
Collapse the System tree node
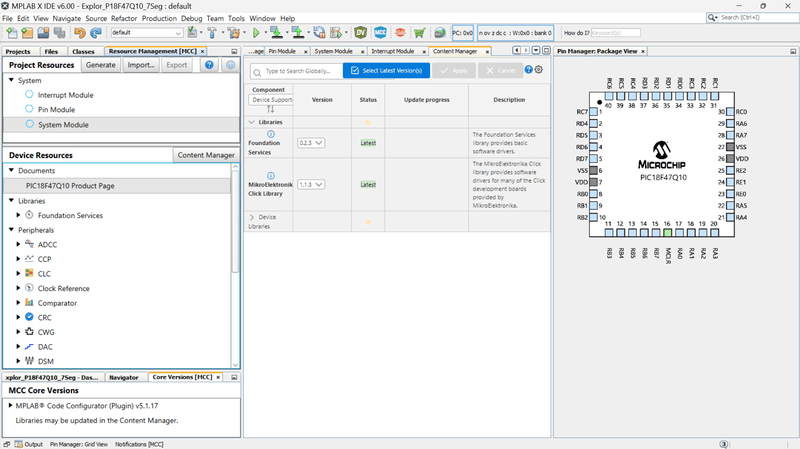[x=11, y=80]
